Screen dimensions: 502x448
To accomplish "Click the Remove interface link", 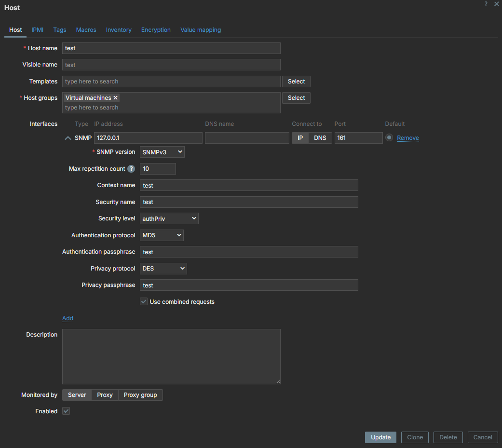I will [x=407, y=138].
